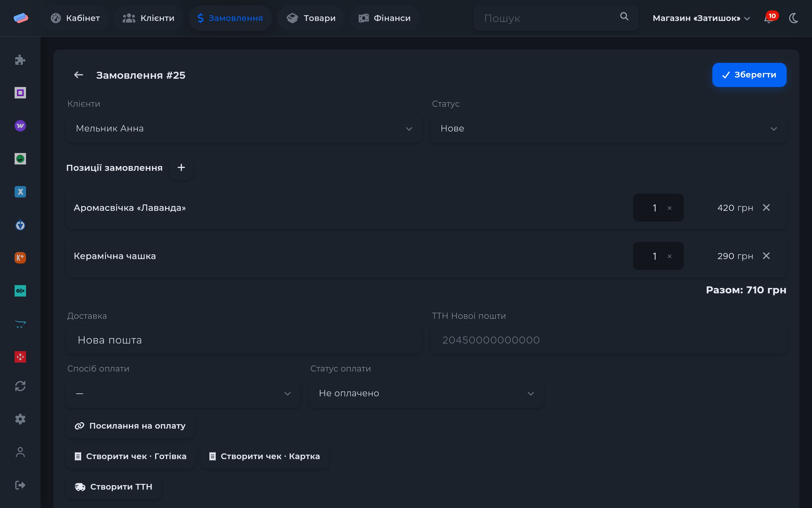Screen dimensions: 812x508
Task: Go back using the left arrow
Action: click(79, 75)
